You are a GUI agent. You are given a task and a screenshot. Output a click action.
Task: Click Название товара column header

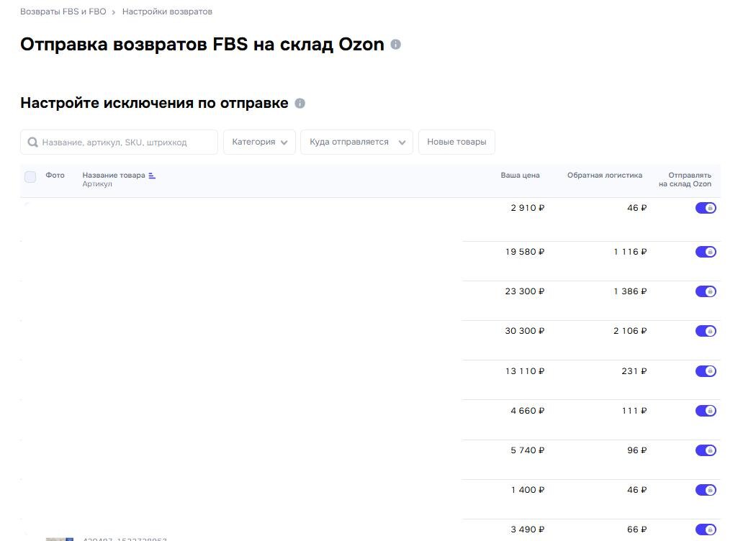click(x=114, y=176)
